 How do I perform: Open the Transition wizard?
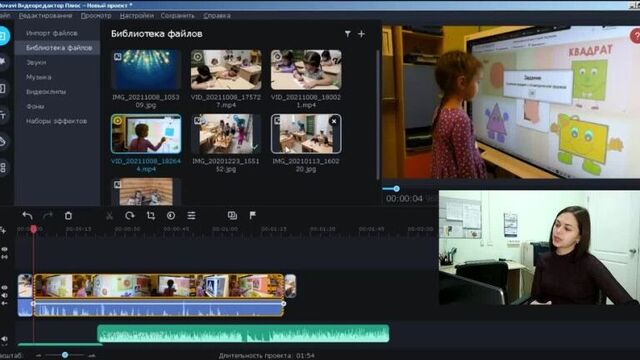pos(232,216)
